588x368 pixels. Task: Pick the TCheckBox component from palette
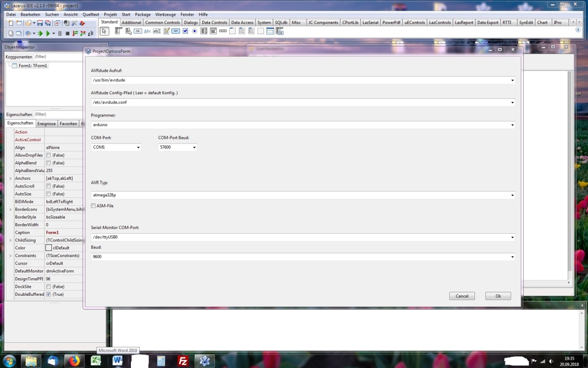(186, 31)
